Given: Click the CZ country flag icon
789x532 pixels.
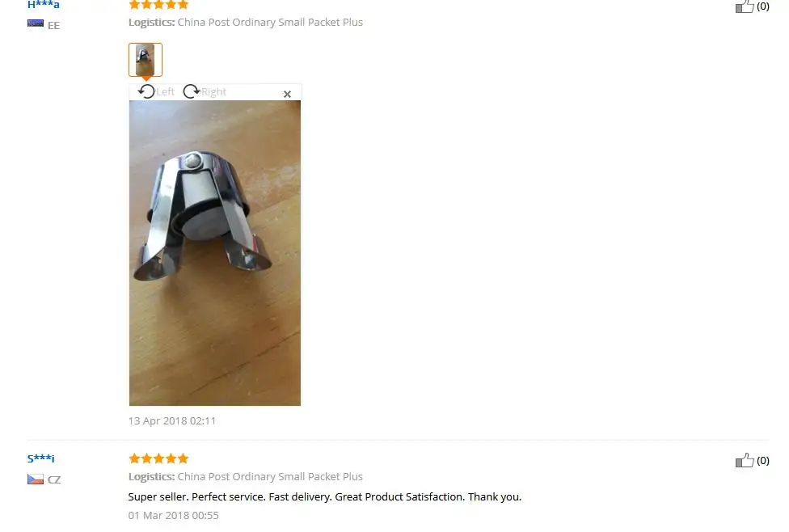Looking at the screenshot, I should tap(36, 479).
